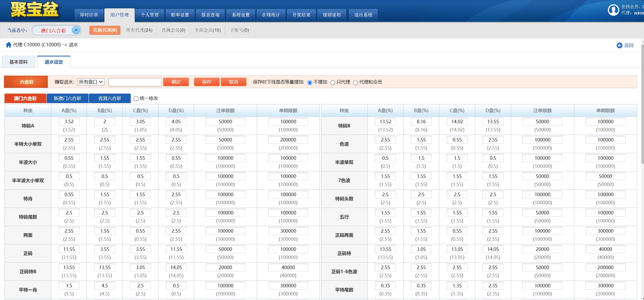Screen dimensions: 644x300
Task: Edit 特码B B盘 field showing 8.16
Action: (x=421, y=122)
